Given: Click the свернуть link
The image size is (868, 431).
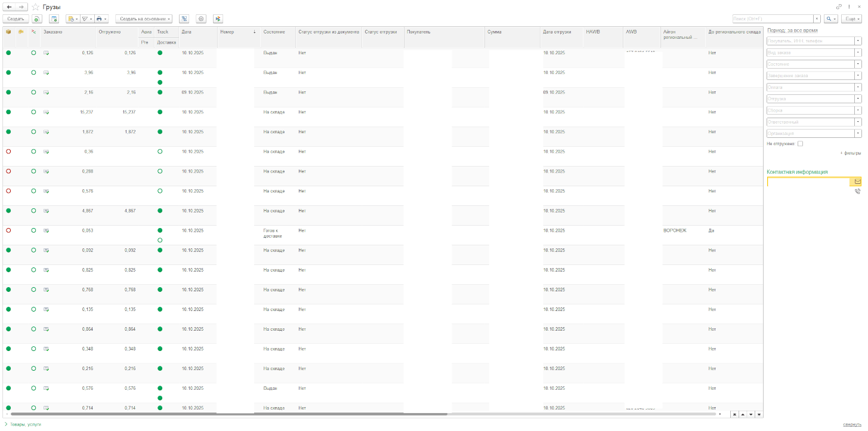Looking at the screenshot, I should [x=851, y=424].
